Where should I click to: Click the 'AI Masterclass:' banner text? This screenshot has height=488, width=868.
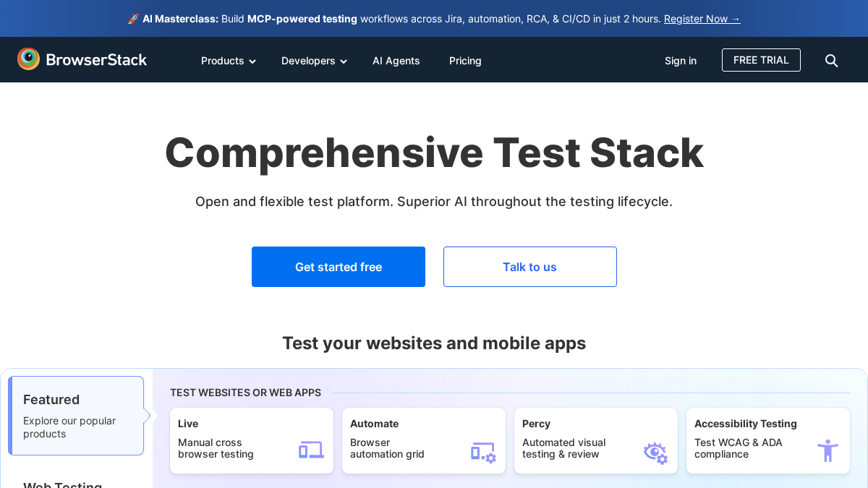180,19
